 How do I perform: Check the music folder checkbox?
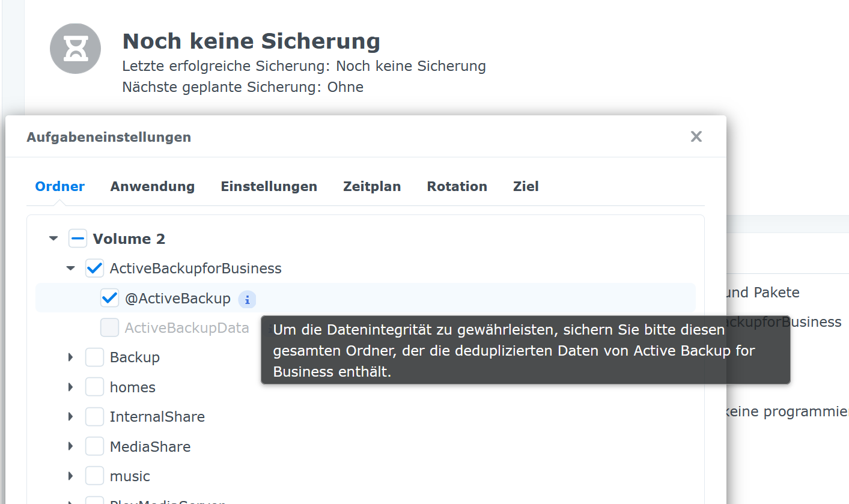94,475
